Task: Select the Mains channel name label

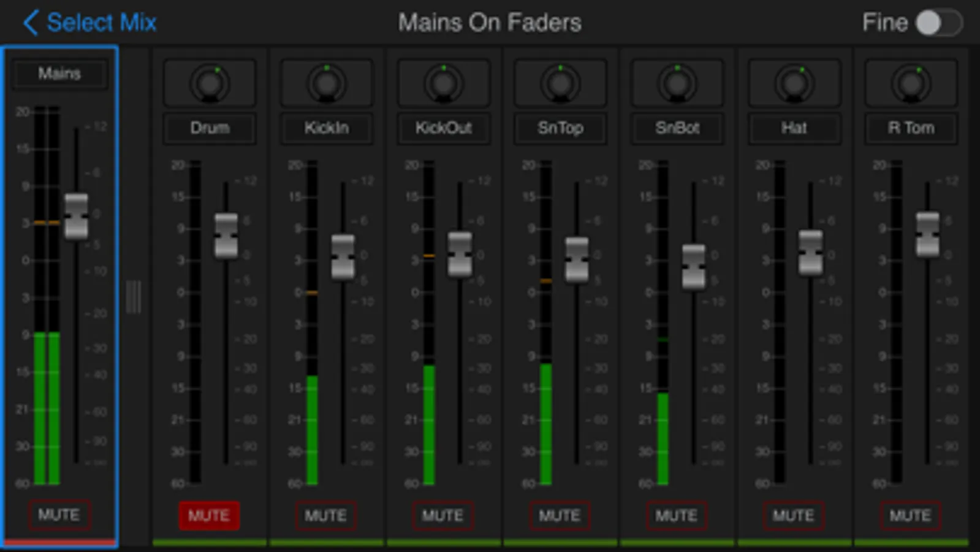Action: (59, 74)
